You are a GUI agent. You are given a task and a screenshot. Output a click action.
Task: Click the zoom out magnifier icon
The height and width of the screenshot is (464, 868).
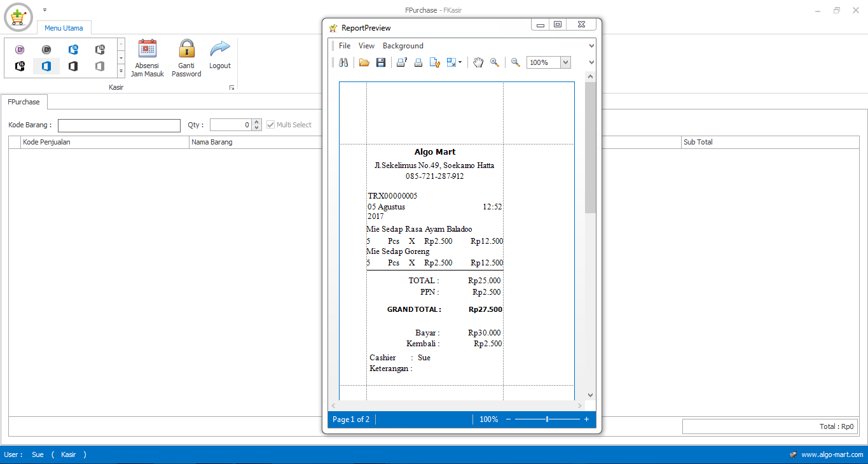coord(515,62)
